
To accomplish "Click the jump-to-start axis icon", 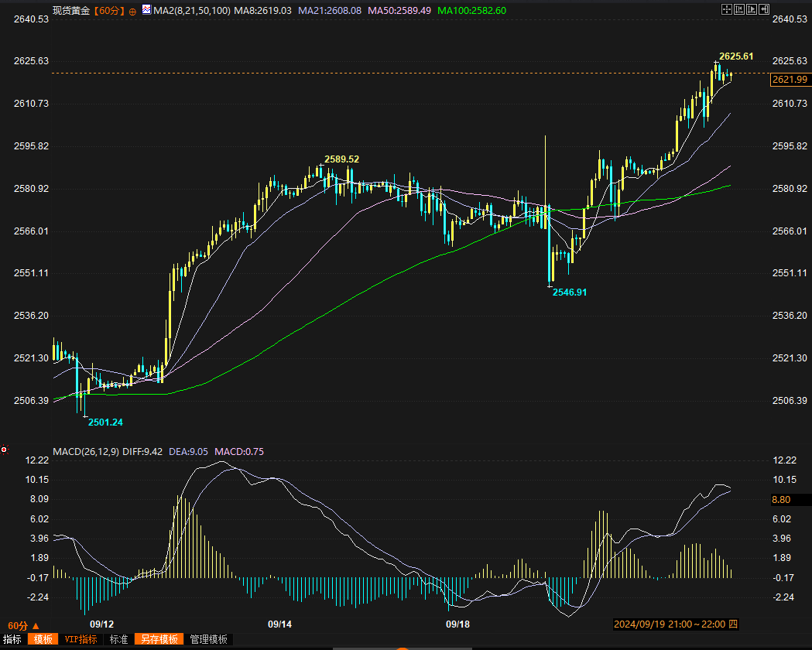I will pos(738,9).
